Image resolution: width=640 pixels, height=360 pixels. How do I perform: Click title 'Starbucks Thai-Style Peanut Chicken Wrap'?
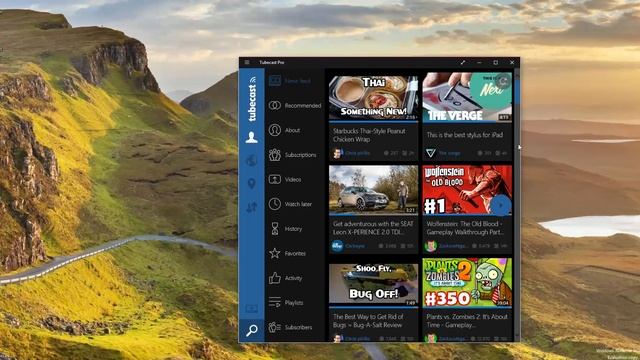[x=369, y=135]
